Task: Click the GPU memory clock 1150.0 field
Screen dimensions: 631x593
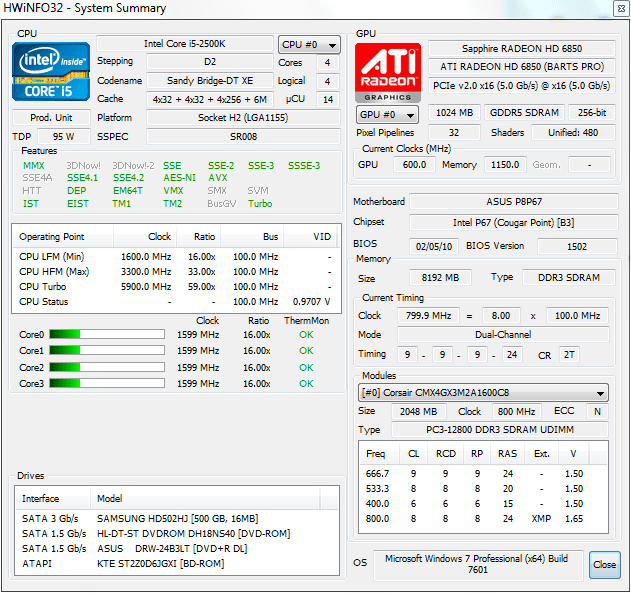Action: 505,165
